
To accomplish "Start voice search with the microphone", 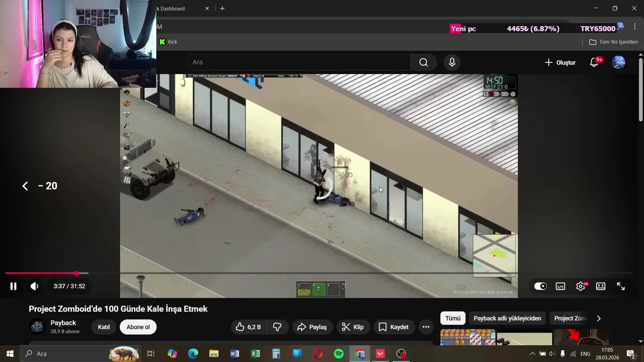I will pyautogui.click(x=452, y=62).
